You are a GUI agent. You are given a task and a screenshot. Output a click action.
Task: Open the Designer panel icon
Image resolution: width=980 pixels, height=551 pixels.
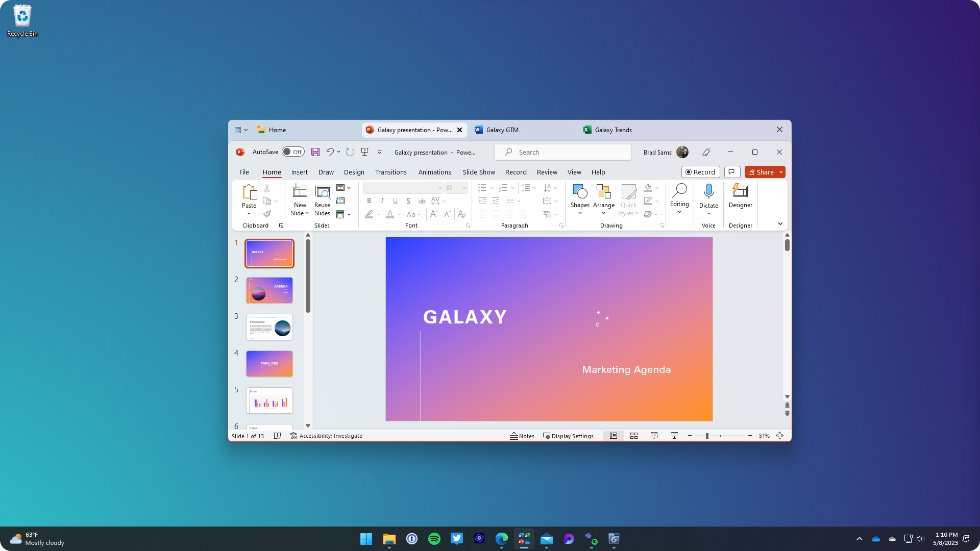pos(741,195)
